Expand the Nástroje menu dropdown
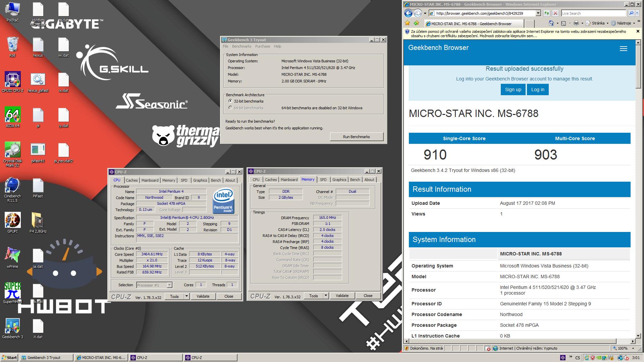644x362 pixels. [634, 23]
